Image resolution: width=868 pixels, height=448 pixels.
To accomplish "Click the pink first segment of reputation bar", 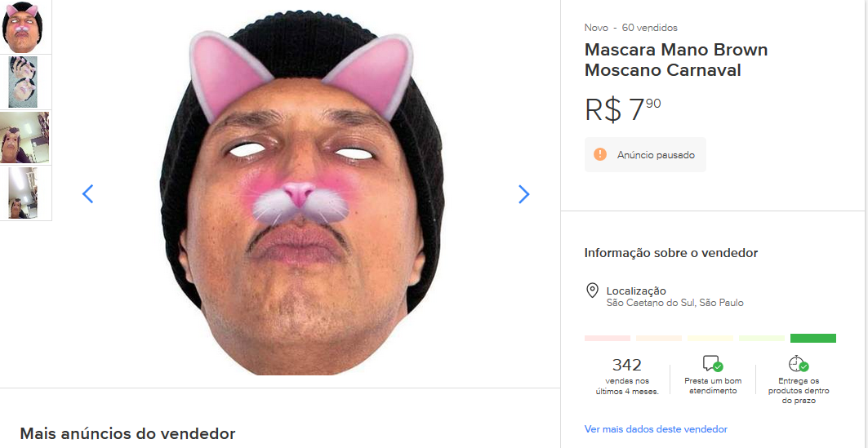I will [x=608, y=338].
